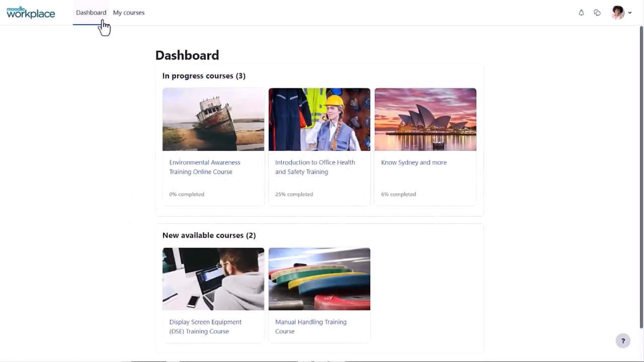
Task: Click the user profile avatar
Action: (x=617, y=13)
